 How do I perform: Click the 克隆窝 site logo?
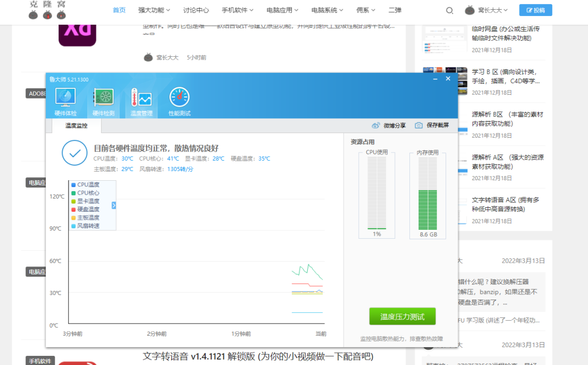pyautogui.click(x=47, y=10)
